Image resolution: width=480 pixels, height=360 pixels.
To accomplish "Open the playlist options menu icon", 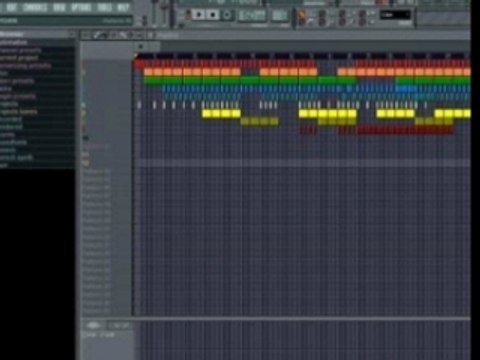I will click(86, 35).
